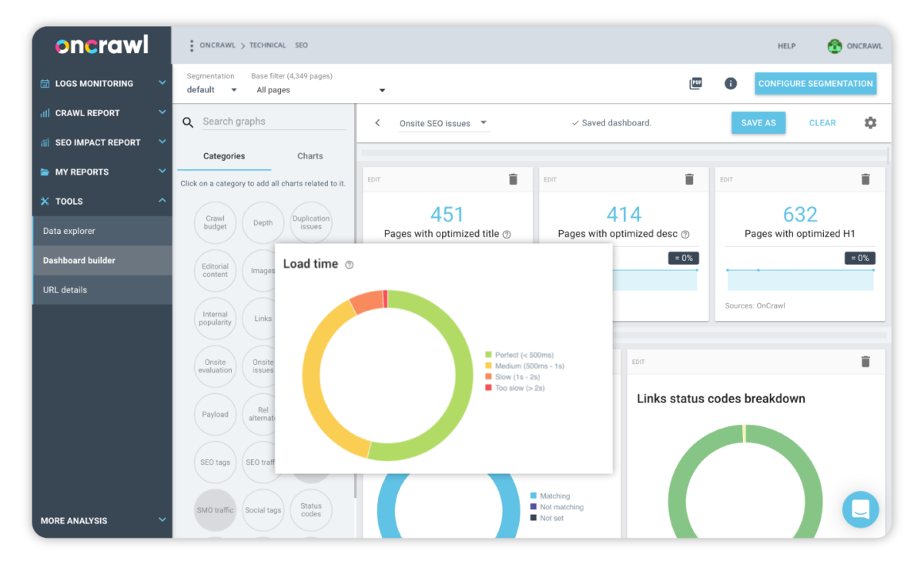Delete the Pages with optimized H1 widget
The image size is (924, 564).
click(x=865, y=179)
